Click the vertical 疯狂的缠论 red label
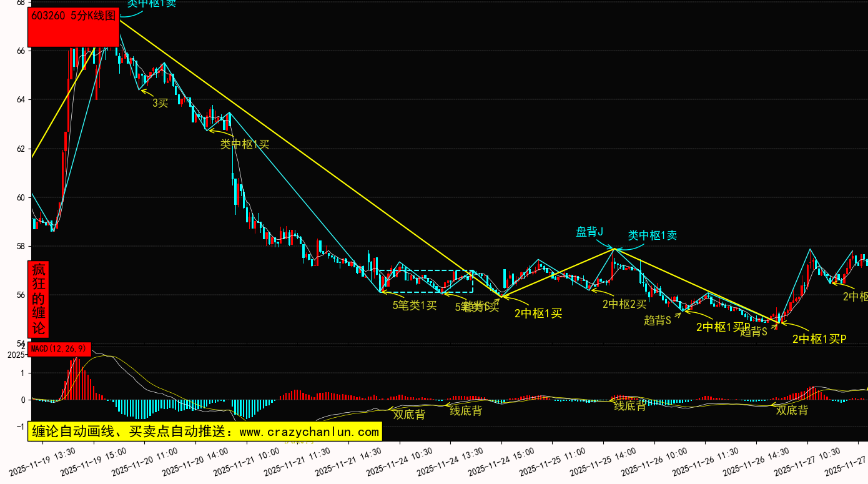This screenshot has width=868, height=484. [39, 299]
